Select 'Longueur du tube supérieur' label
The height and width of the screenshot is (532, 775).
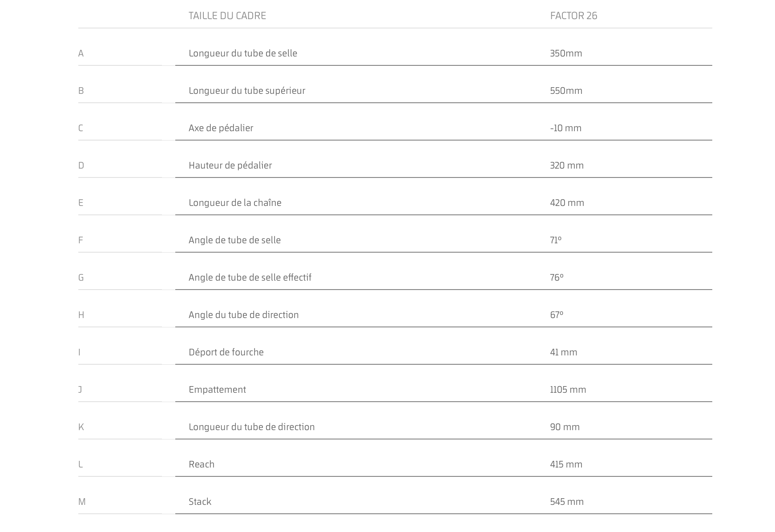tap(246, 91)
